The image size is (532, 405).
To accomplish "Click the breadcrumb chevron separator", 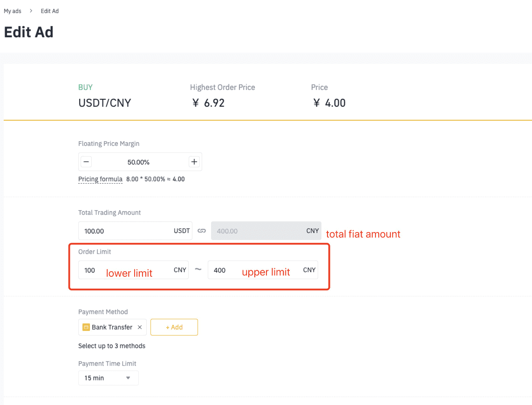I will pyautogui.click(x=31, y=11).
